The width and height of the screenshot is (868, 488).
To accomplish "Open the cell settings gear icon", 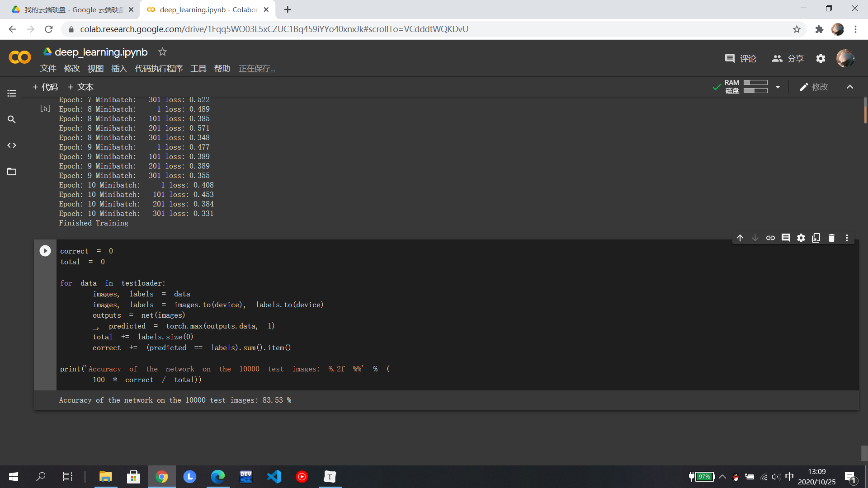I will click(801, 238).
